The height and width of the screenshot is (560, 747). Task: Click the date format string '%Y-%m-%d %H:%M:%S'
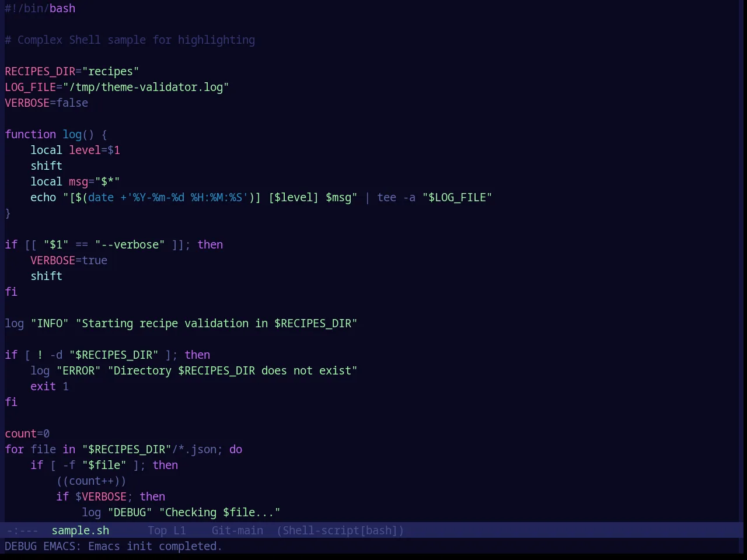[x=187, y=197]
